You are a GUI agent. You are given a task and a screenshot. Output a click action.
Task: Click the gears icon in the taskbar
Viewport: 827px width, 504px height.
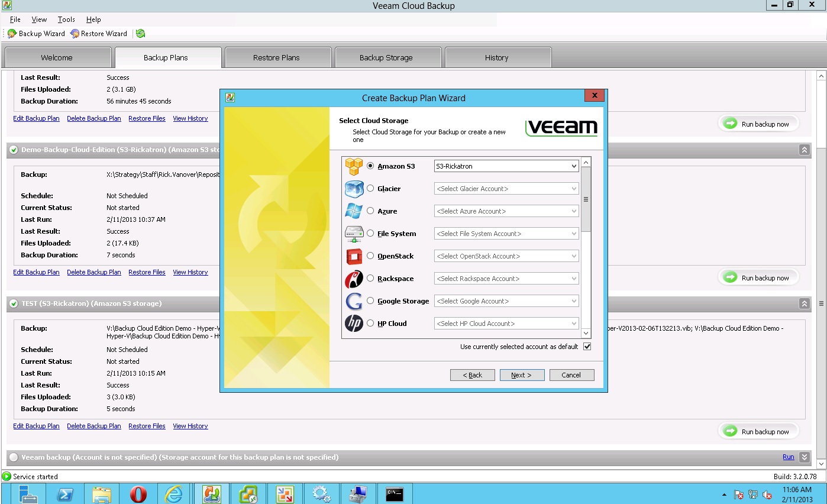coord(321,494)
